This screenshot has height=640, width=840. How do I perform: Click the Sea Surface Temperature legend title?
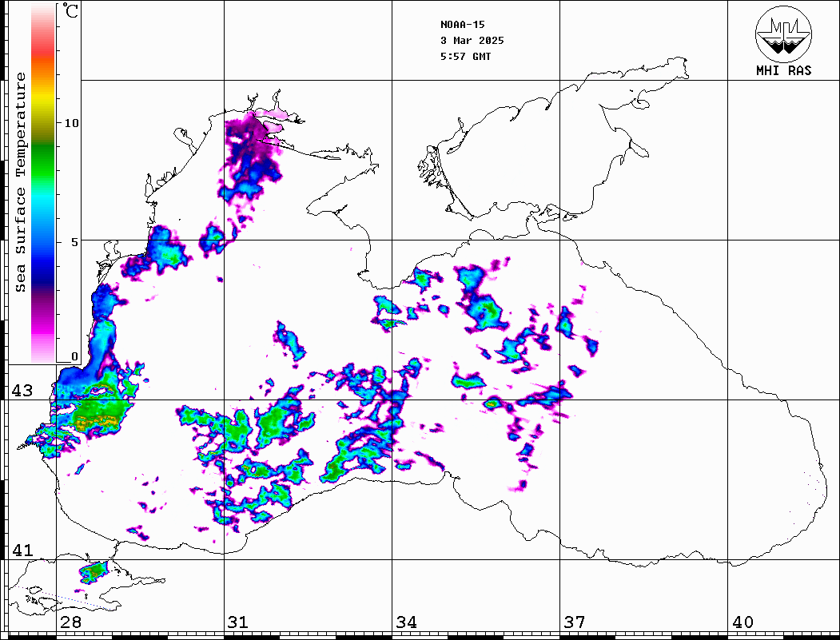[x=20, y=182]
